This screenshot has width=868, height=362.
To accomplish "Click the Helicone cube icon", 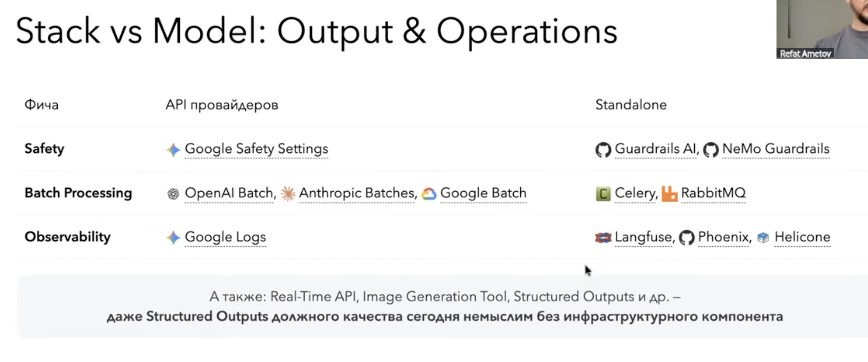I will [x=763, y=238].
